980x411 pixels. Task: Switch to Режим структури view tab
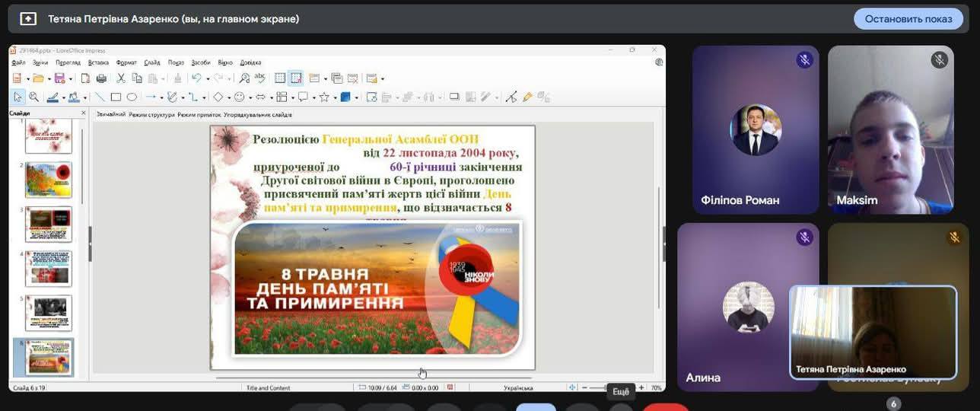(x=151, y=115)
